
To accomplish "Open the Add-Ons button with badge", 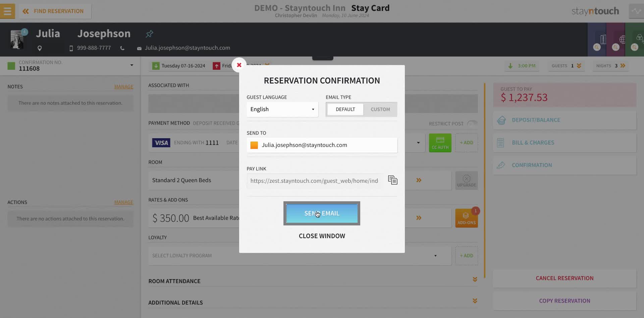I will pos(466,218).
